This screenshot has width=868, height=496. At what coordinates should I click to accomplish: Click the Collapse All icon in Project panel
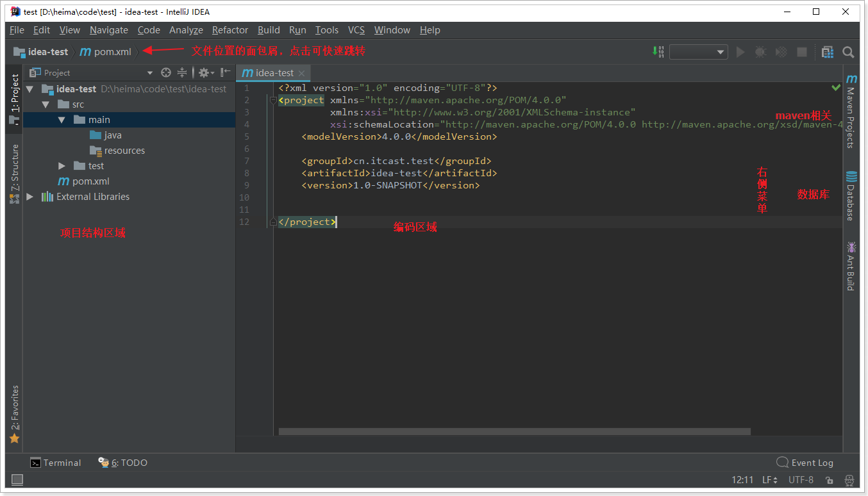(182, 72)
